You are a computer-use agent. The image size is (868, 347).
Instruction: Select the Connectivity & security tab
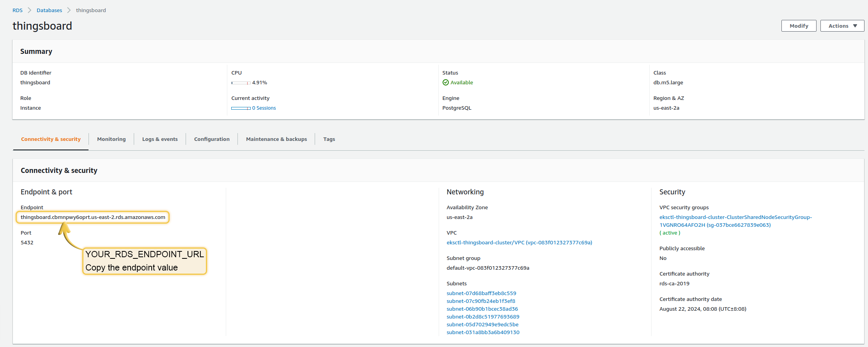tap(51, 139)
